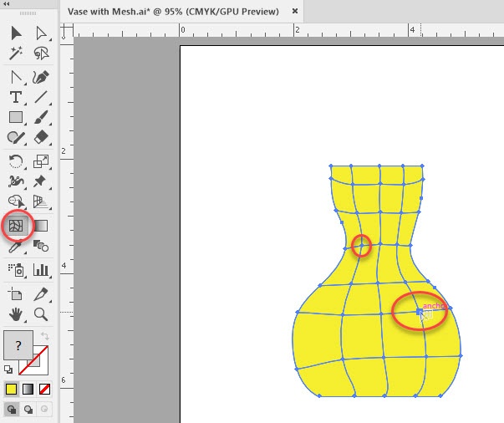Close the Vase with Mesh.ai document tab
This screenshot has width=504, height=423.
click(296, 12)
